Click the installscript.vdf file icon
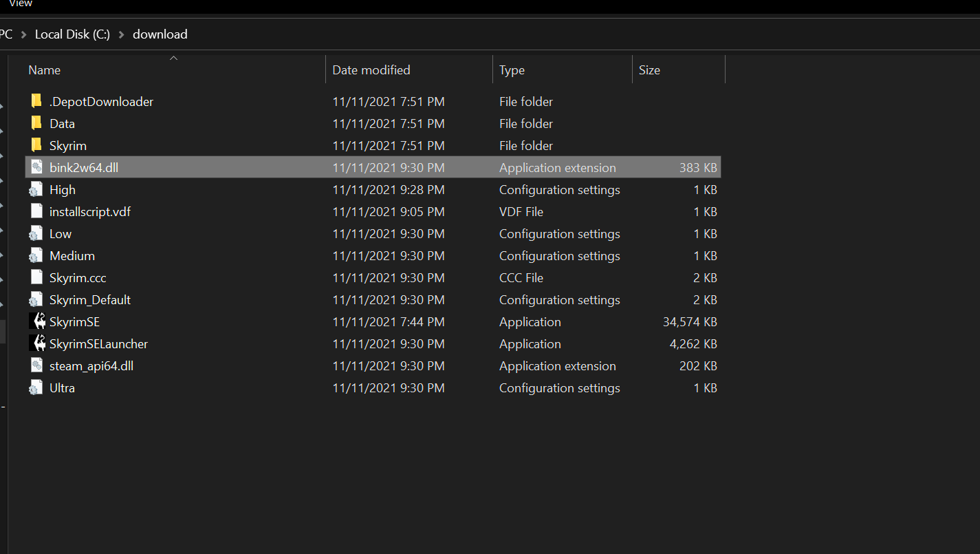 (x=36, y=212)
